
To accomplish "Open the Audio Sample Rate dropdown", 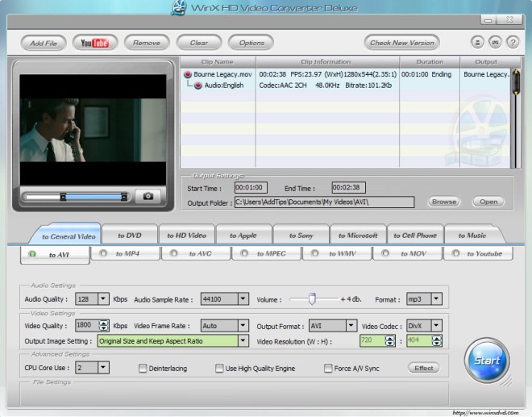I will pyautogui.click(x=243, y=298).
